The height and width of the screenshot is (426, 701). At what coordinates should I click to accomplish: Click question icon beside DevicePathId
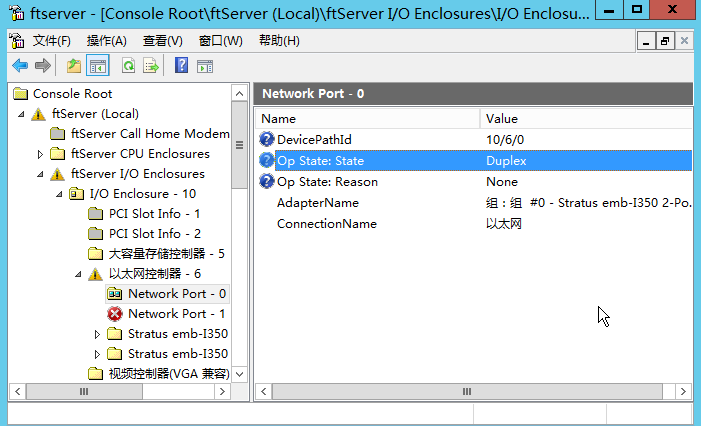(266, 139)
